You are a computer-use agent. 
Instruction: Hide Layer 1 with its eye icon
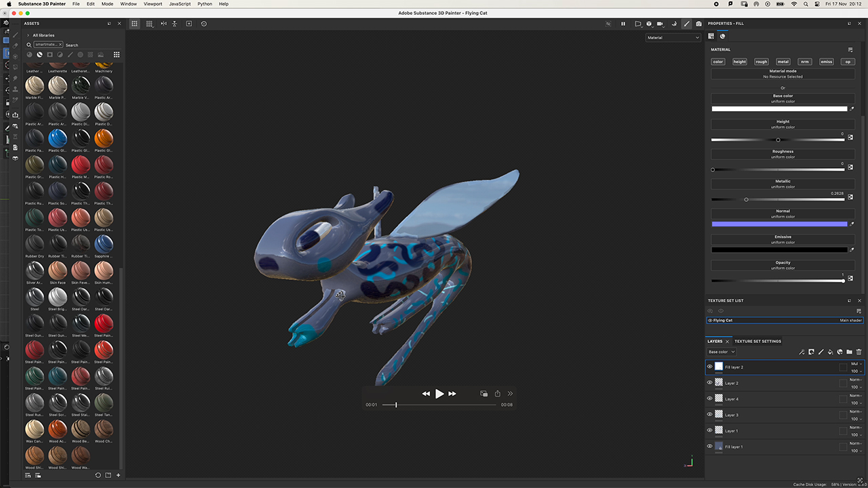[710, 430]
